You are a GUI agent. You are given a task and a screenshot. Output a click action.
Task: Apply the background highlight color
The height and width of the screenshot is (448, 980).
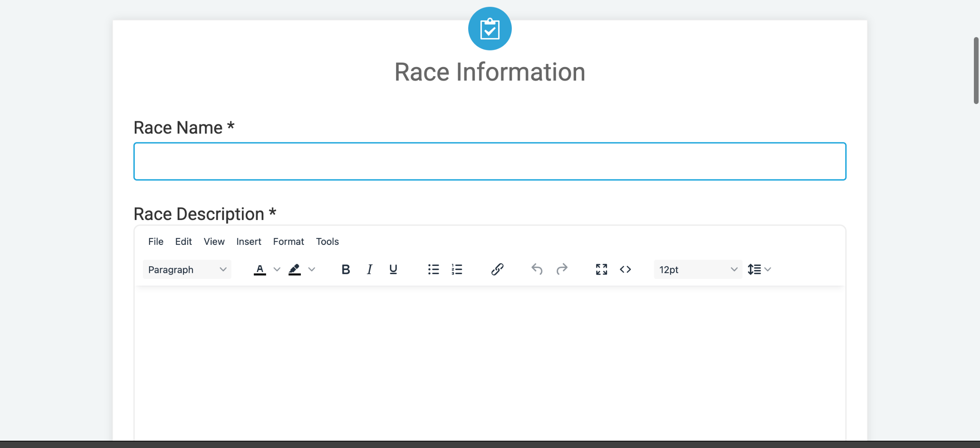(x=294, y=269)
